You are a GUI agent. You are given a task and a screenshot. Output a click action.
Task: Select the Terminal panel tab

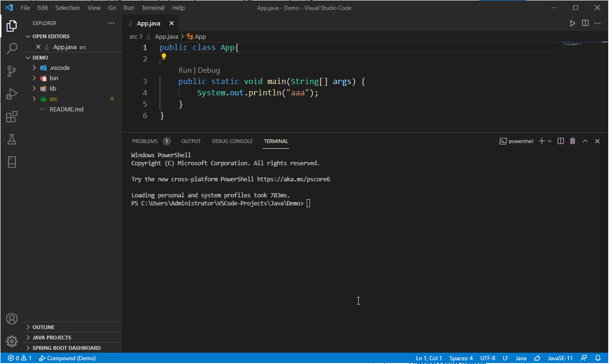pos(276,141)
